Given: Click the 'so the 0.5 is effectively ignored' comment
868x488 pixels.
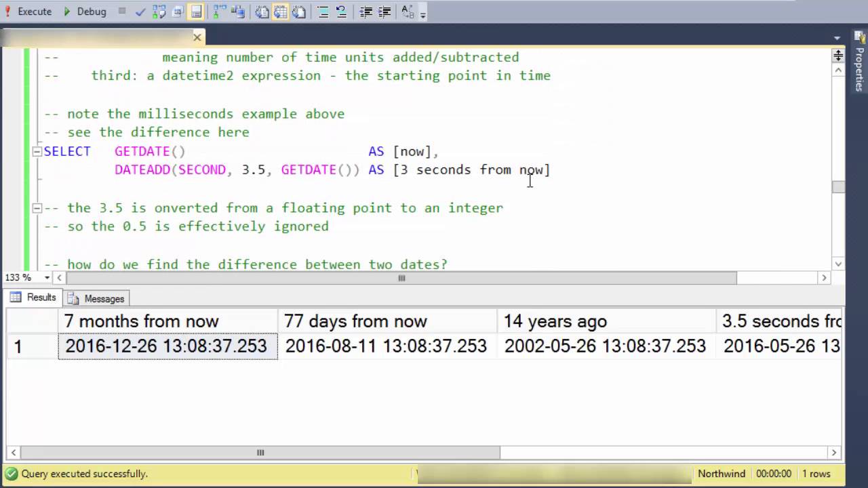Looking at the screenshot, I should pos(186,226).
